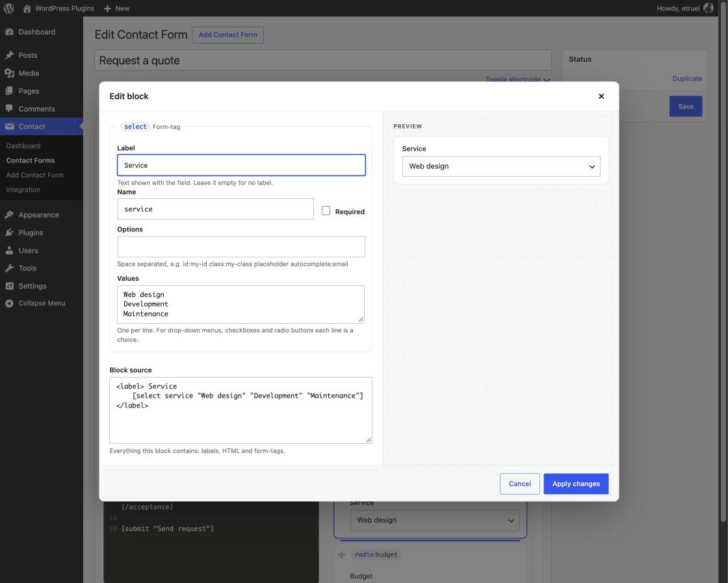Image resolution: width=728 pixels, height=583 pixels.
Task: Click the [submit "Send request"] code line
Action: [168, 528]
